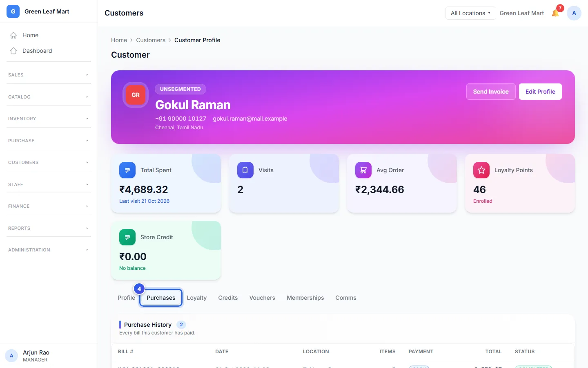
Task: Expand the Inventory sidebar section
Action: (x=49, y=119)
